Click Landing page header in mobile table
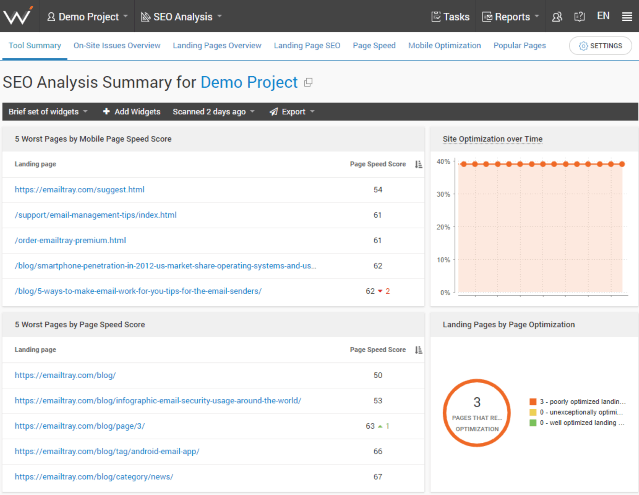This screenshot has height=495, width=639. coord(35,164)
